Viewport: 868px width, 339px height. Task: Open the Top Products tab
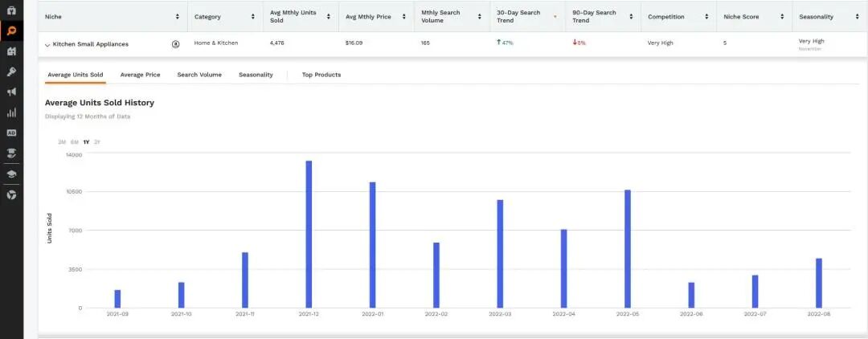pos(321,75)
